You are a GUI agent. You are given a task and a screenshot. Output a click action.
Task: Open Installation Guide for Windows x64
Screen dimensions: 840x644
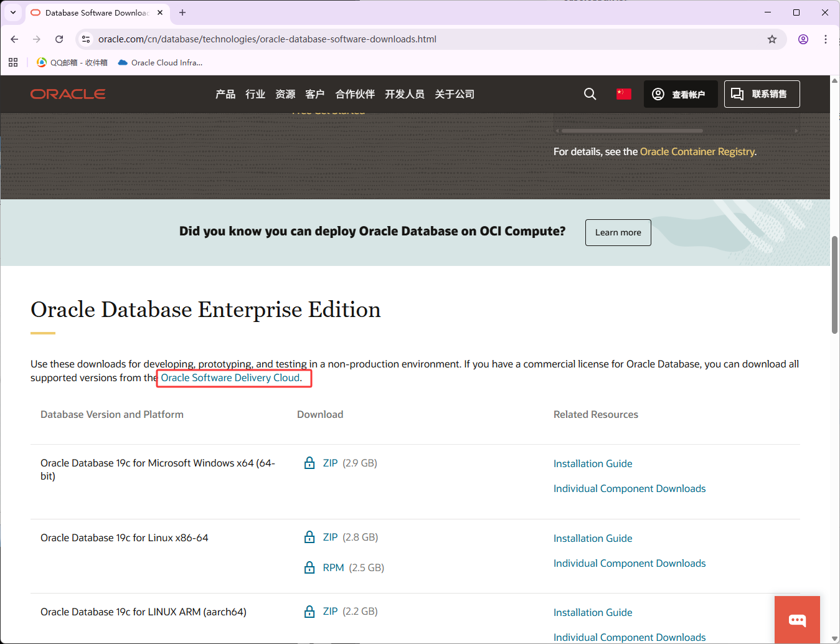coord(593,463)
